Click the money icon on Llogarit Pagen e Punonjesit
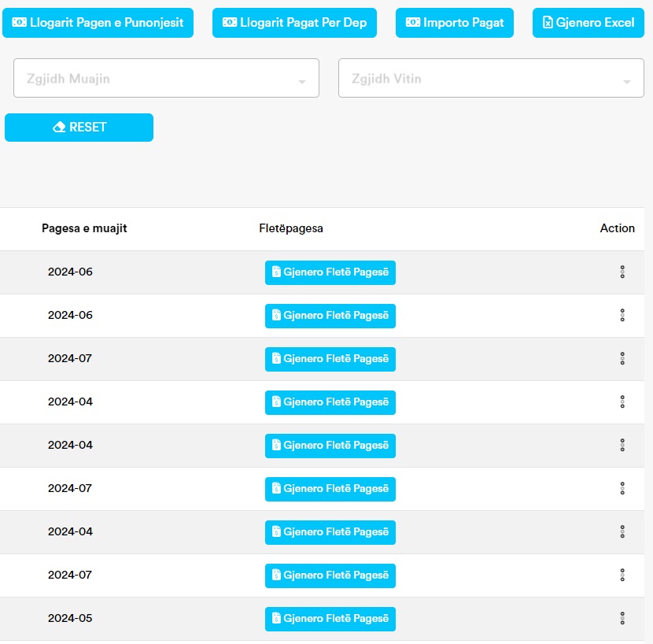The height and width of the screenshot is (644, 653). pos(20,23)
